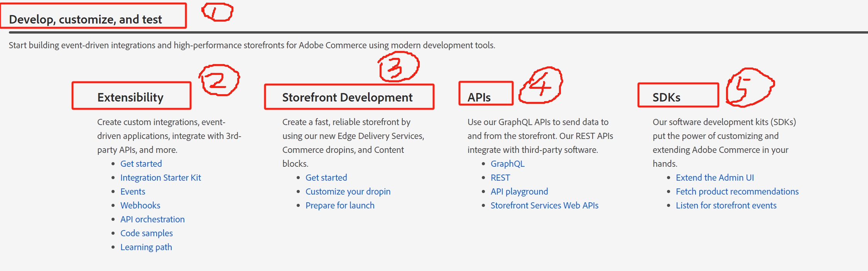This screenshot has height=271, width=868.
Task: Open the Integration Starter Kit link
Action: coord(160,178)
